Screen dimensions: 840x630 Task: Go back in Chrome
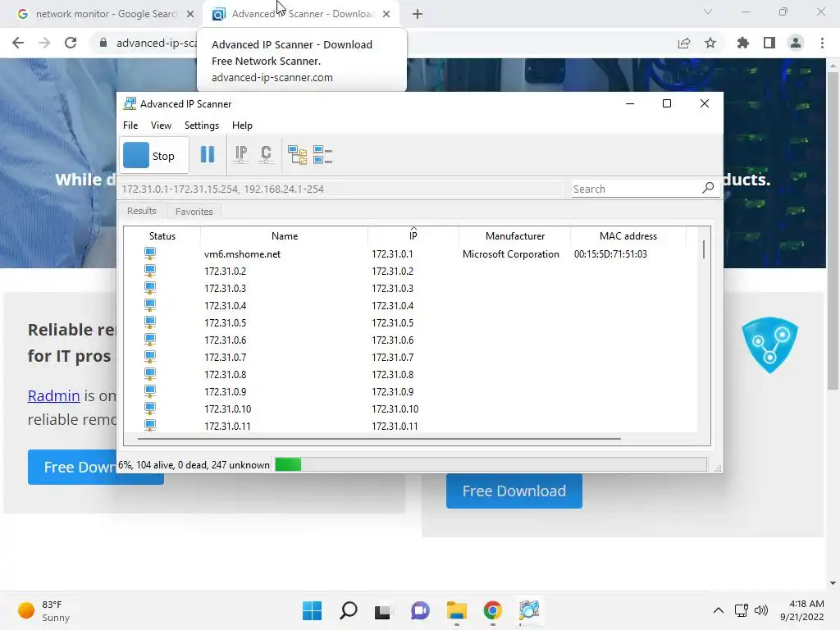pyautogui.click(x=18, y=43)
